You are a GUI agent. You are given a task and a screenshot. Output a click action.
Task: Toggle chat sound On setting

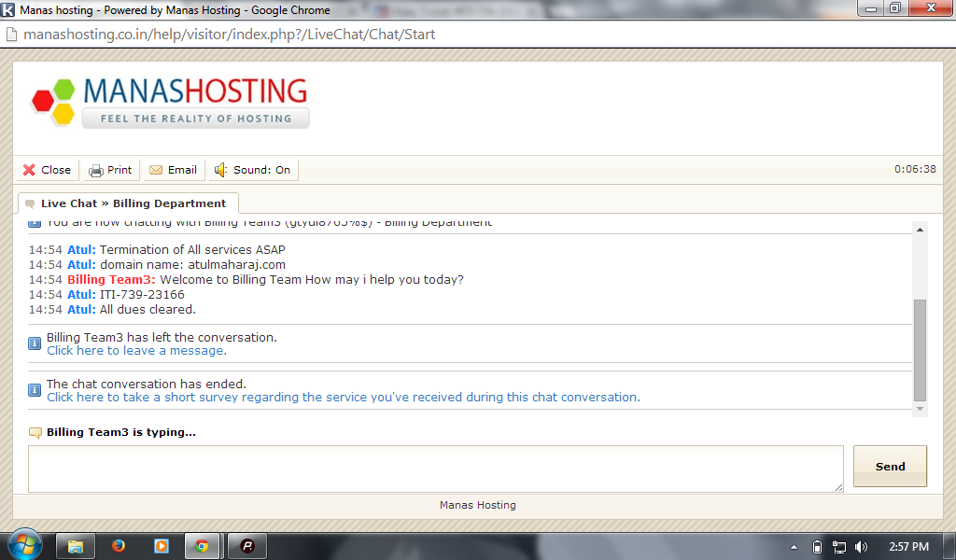[253, 170]
